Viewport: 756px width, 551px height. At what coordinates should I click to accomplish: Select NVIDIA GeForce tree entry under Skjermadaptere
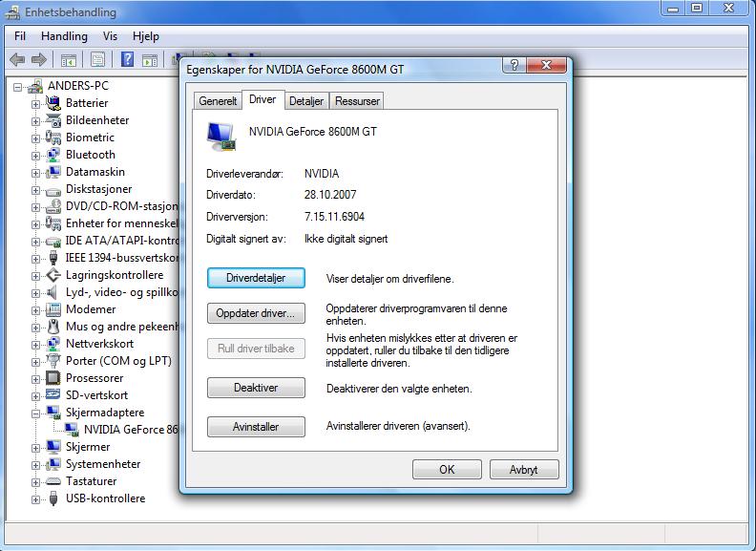tap(131, 430)
